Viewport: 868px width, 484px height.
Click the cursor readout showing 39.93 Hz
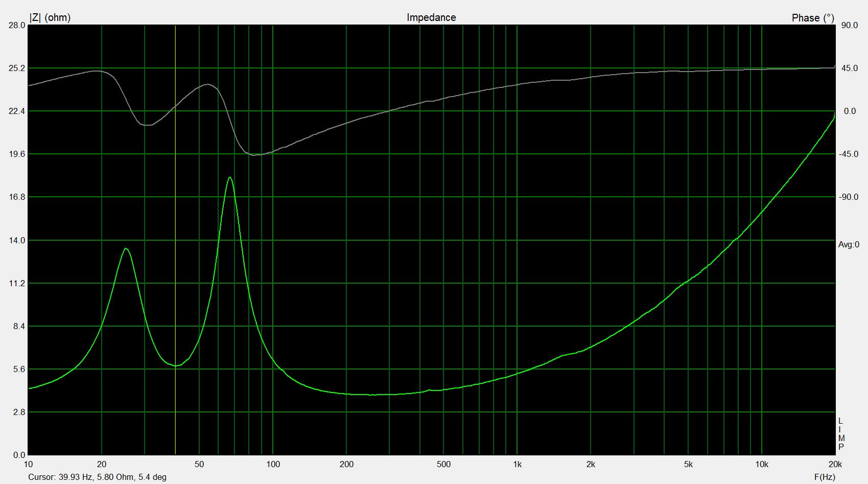[97, 477]
